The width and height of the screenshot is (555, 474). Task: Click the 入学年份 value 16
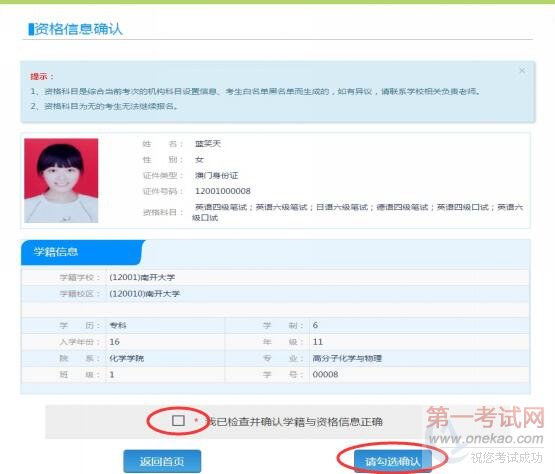pyautogui.click(x=114, y=342)
